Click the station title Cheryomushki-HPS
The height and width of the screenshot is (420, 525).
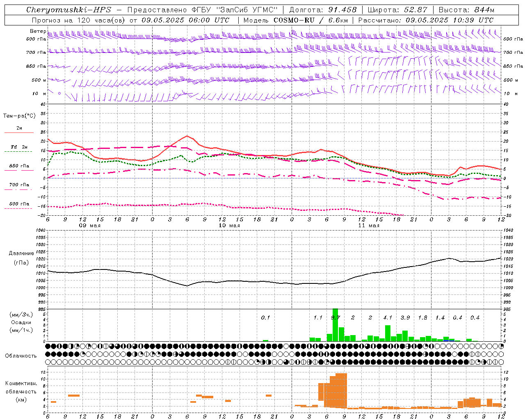tap(69, 10)
